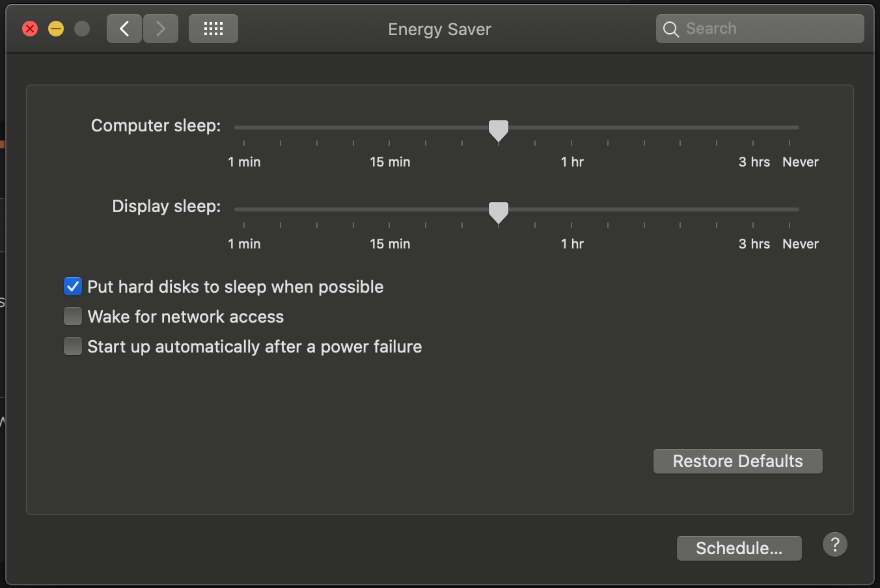Set Display sleep slider to 3 hrs
This screenshot has width=880, height=588.
click(x=753, y=209)
